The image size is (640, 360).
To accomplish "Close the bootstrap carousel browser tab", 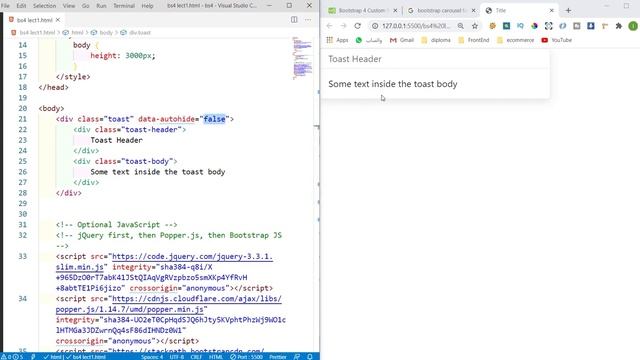I will pyautogui.click(x=473, y=11).
